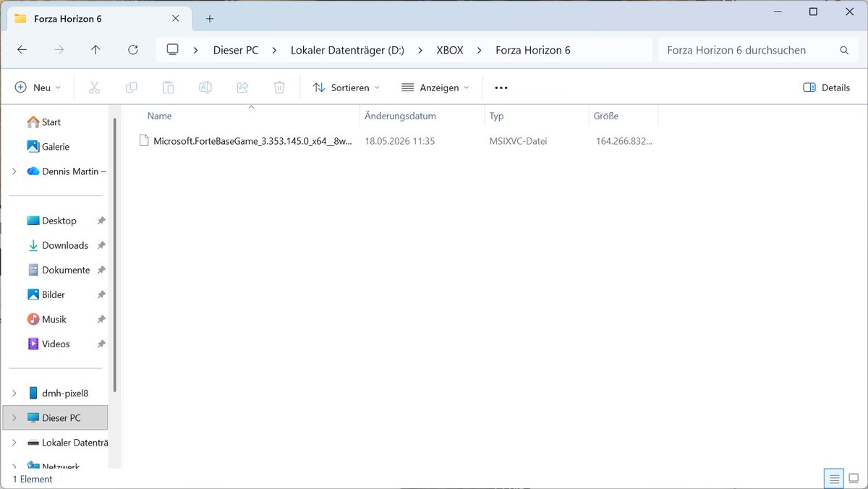
Task: Unpin Videos via its pin icon
Action: coord(101,344)
